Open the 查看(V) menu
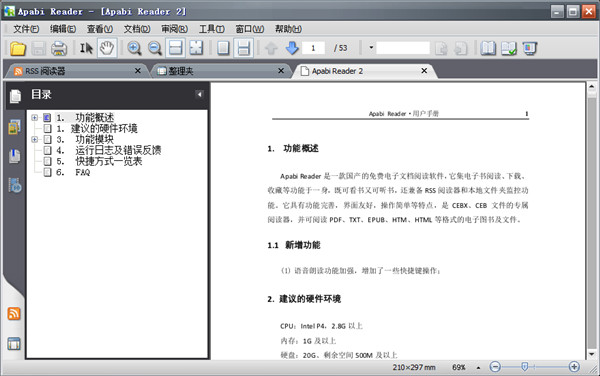The height and width of the screenshot is (376, 600). [99, 29]
